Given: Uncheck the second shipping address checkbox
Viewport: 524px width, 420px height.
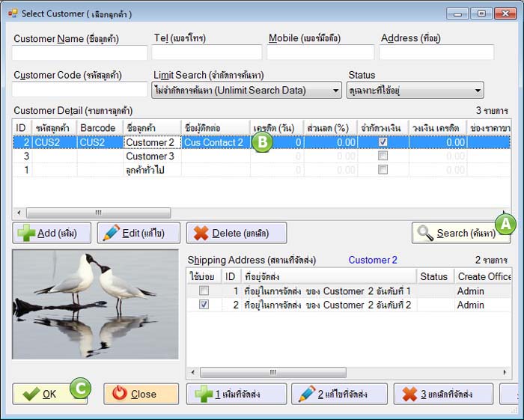Looking at the screenshot, I should 204,305.
